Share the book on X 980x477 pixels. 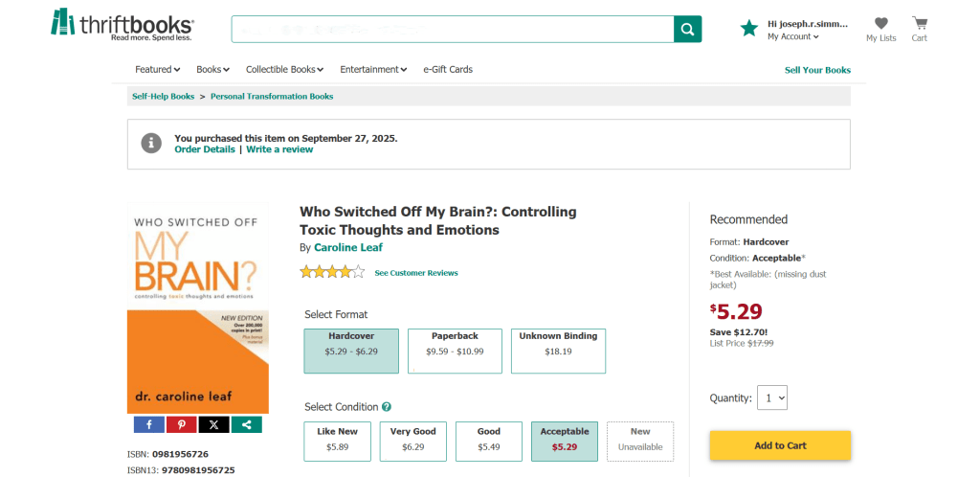(x=213, y=424)
